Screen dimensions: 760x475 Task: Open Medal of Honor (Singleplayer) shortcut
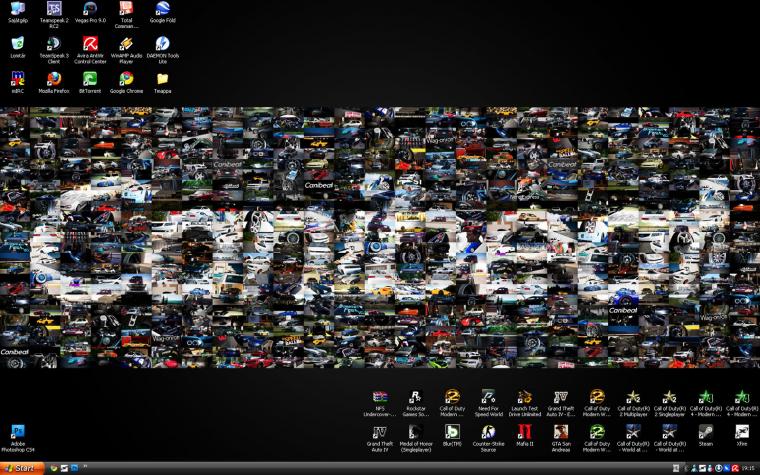tap(416, 439)
